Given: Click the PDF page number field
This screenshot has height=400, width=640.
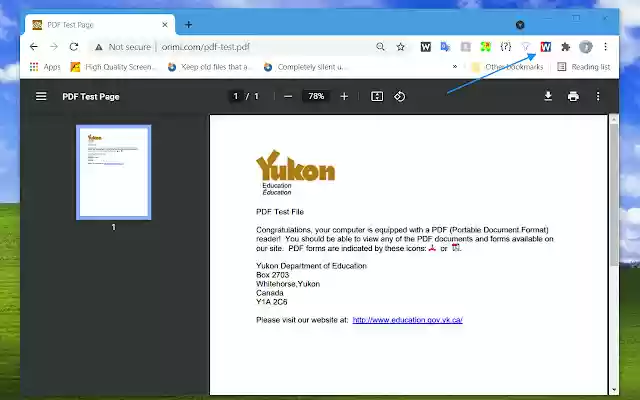Looking at the screenshot, I should (x=236, y=96).
